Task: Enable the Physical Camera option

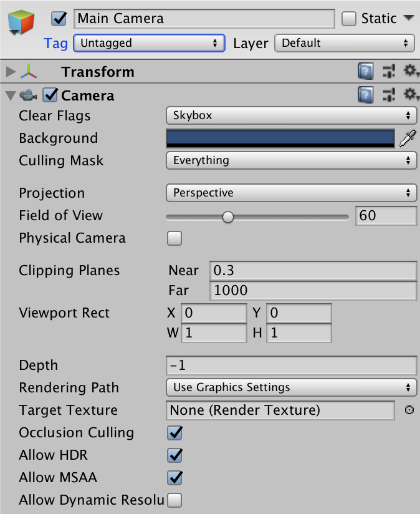Action: pyautogui.click(x=174, y=238)
